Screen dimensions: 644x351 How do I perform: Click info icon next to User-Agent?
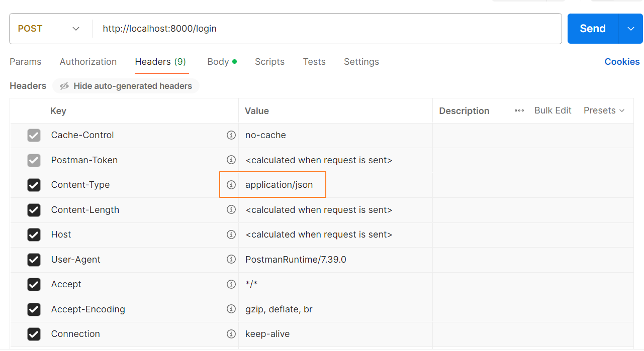coord(231,259)
